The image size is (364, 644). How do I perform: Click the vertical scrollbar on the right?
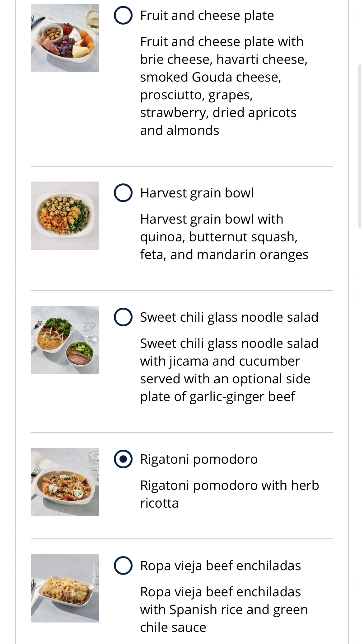coord(360,146)
